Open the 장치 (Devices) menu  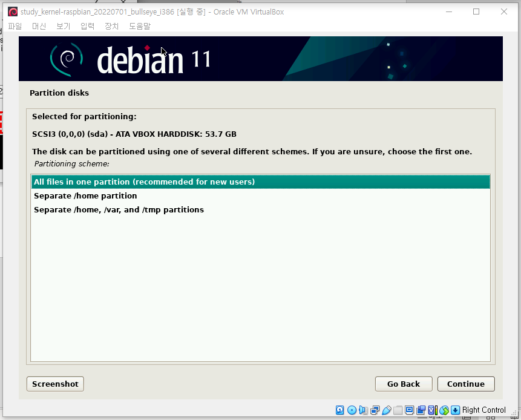[111, 26]
